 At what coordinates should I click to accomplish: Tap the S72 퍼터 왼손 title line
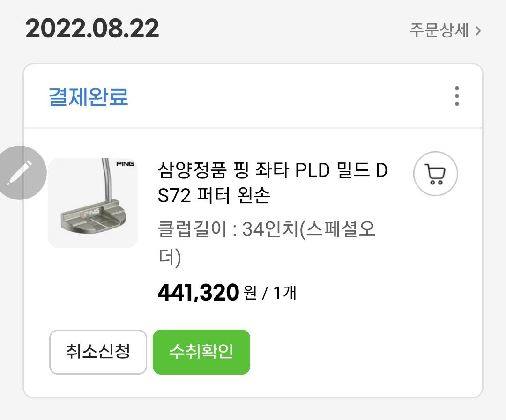click(214, 196)
